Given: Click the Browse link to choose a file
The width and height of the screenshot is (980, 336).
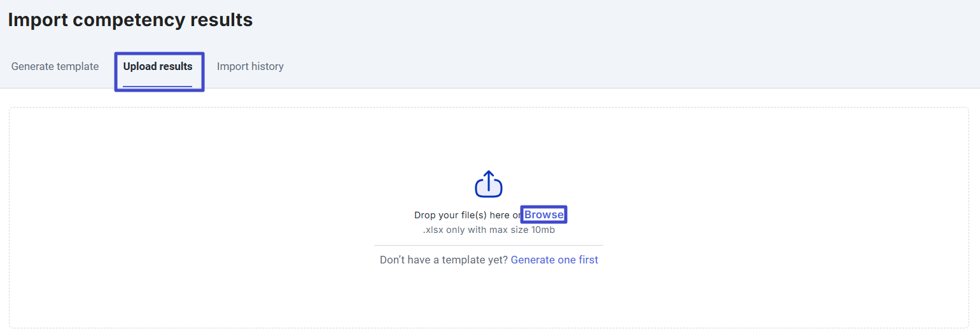Looking at the screenshot, I should coord(544,215).
